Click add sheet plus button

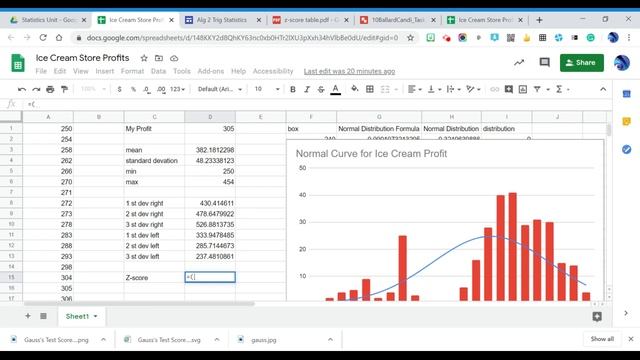(x=28, y=316)
